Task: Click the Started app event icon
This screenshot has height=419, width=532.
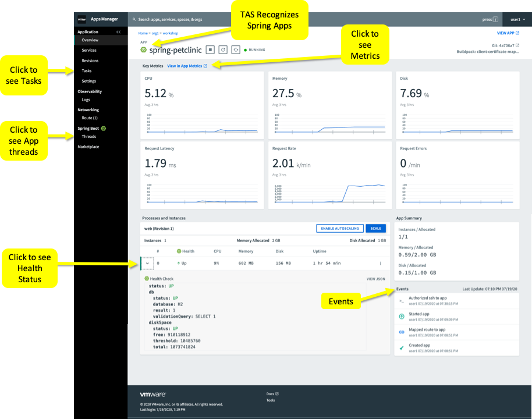Action: (x=402, y=317)
